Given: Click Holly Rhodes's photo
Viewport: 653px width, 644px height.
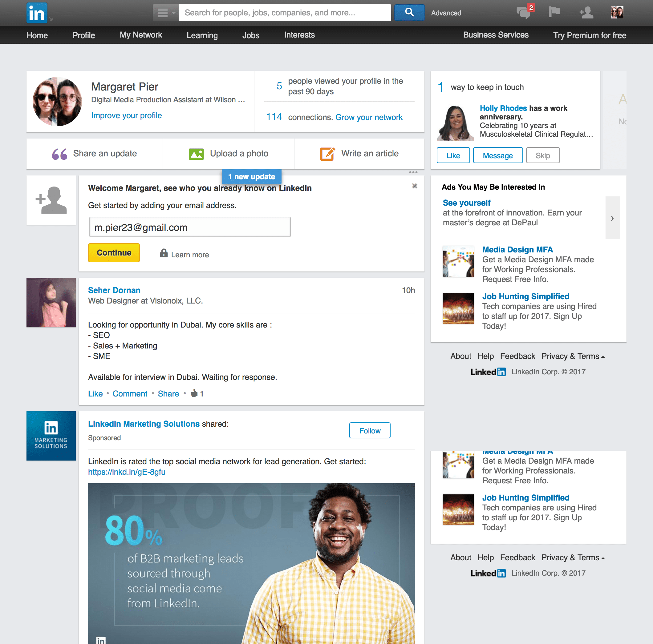Looking at the screenshot, I should click(x=455, y=123).
